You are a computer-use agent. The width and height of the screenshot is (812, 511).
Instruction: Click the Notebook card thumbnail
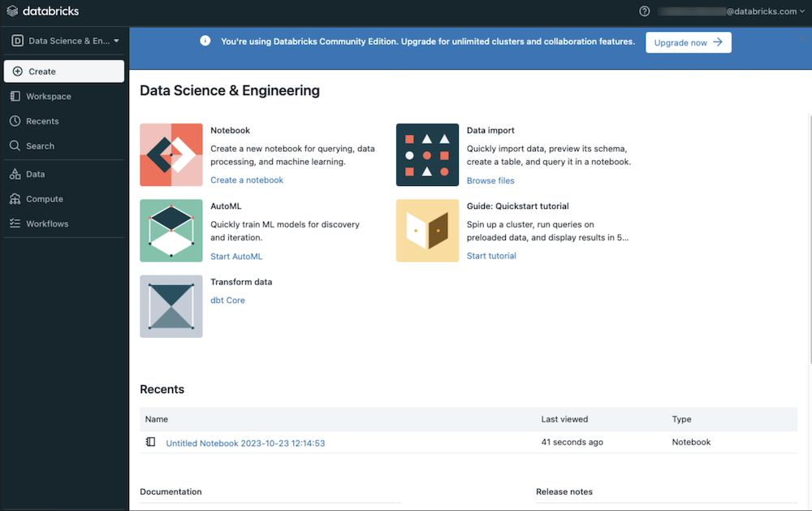click(x=171, y=154)
